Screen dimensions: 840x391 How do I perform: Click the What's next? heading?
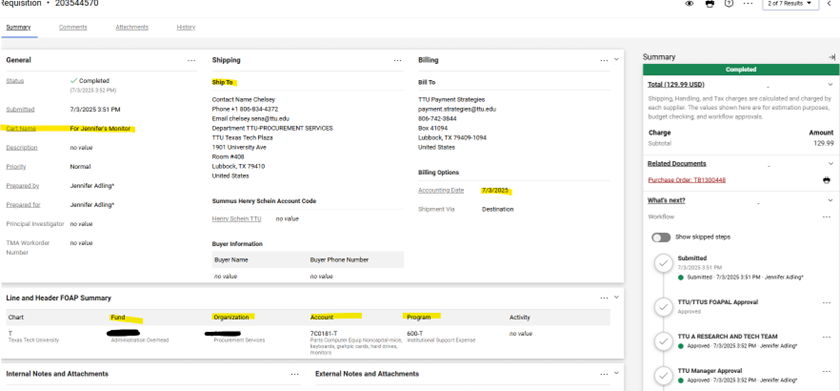666,200
